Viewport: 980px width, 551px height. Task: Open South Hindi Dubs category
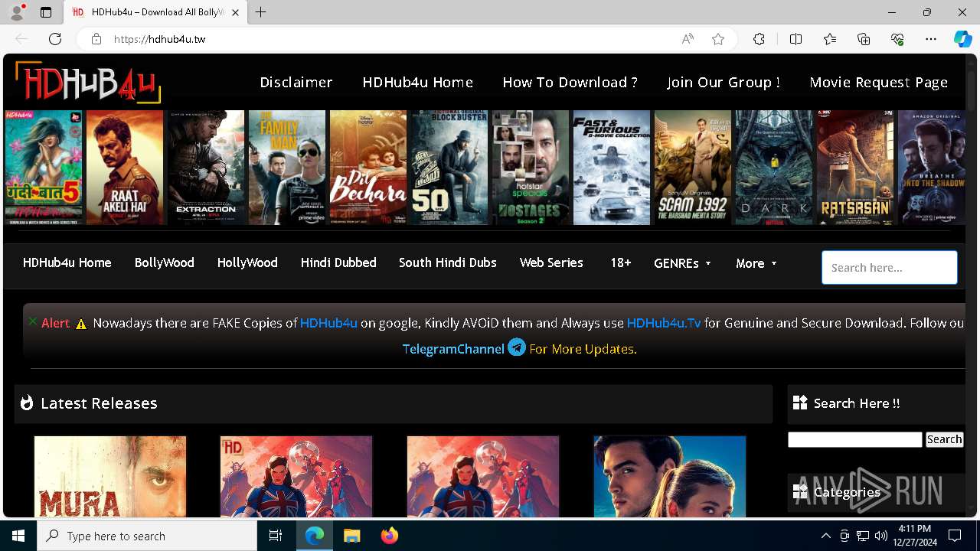coord(448,262)
